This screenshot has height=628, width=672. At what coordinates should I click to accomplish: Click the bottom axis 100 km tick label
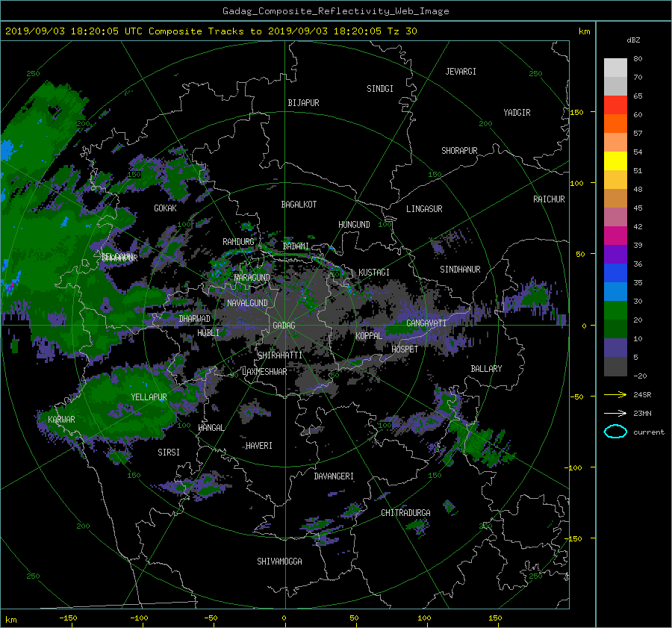pos(424,618)
